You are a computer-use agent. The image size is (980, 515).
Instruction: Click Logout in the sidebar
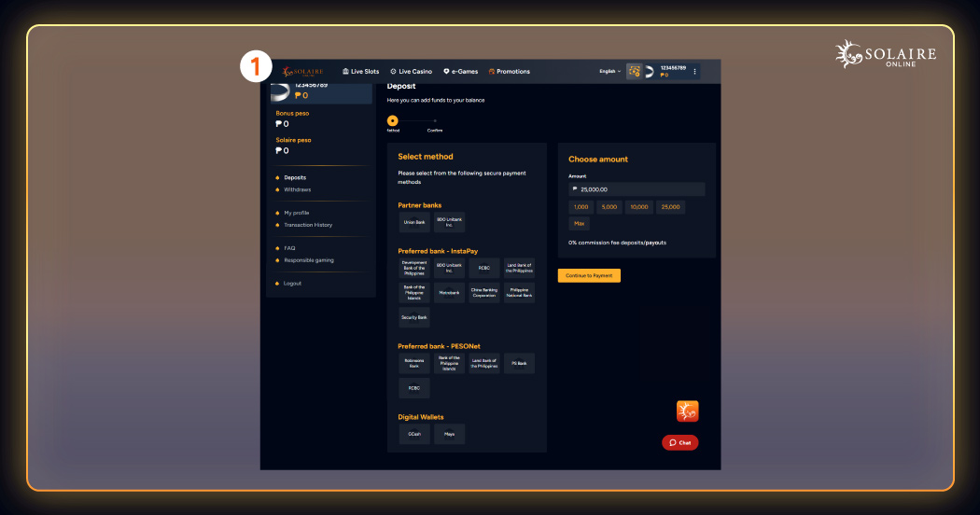(x=292, y=283)
